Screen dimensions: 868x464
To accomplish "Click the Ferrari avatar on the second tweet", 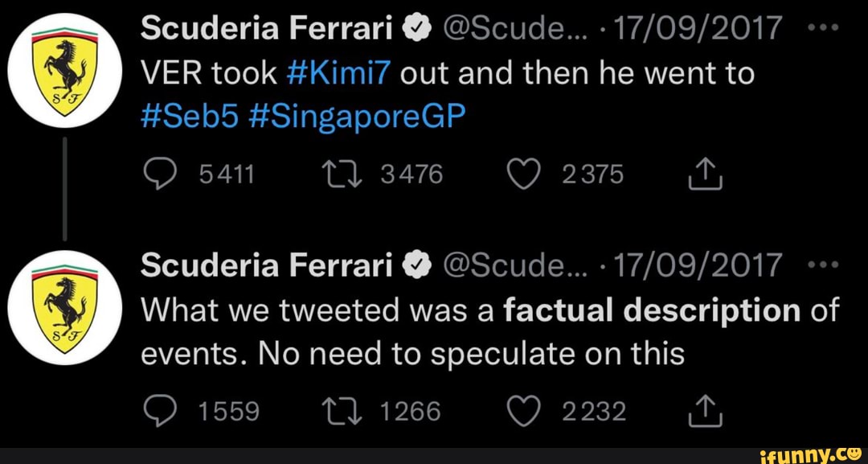I will (64, 307).
